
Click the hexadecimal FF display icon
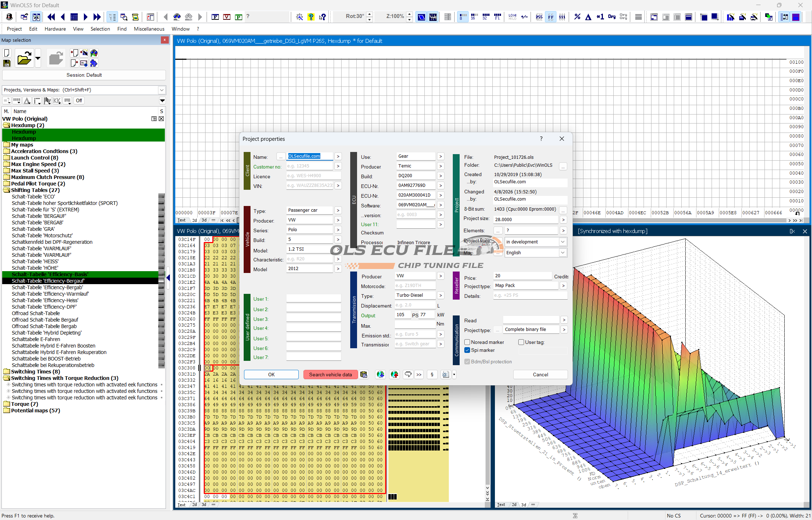click(551, 17)
